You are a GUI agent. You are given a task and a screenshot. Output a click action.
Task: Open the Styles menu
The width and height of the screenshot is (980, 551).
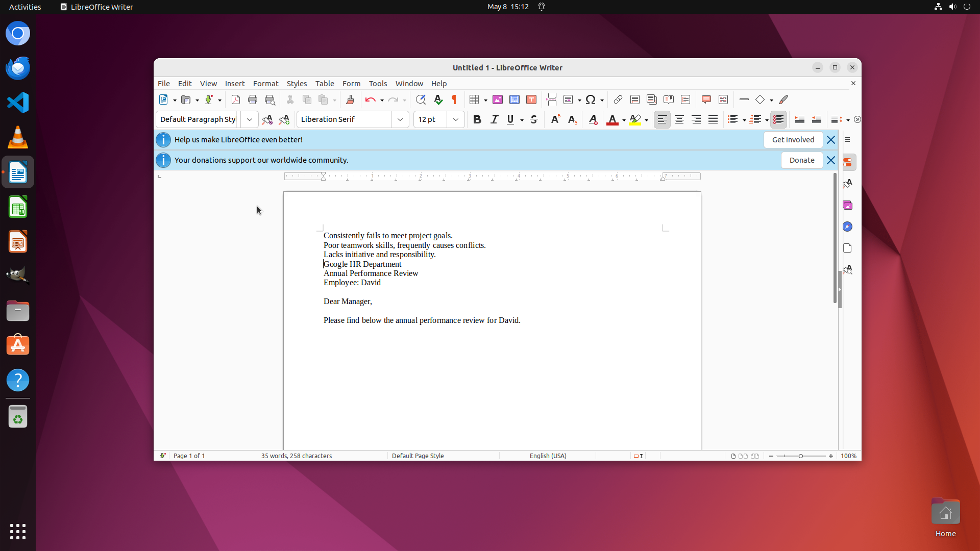(297, 83)
